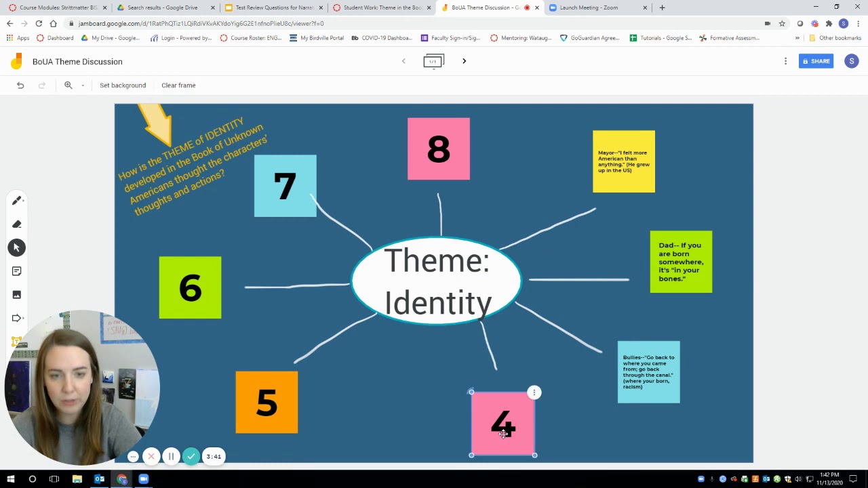Expand the zoom level dropdown arrow
This screenshot has width=868, height=488.
83,85
